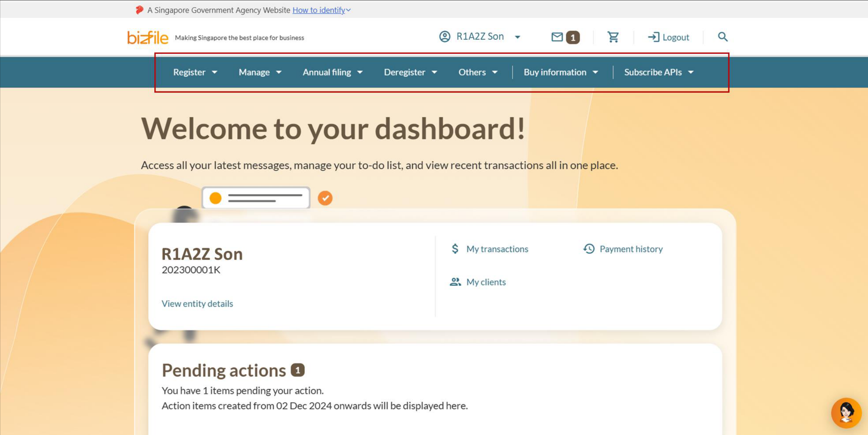Click the R1A2Z Son entity name on card

click(202, 254)
